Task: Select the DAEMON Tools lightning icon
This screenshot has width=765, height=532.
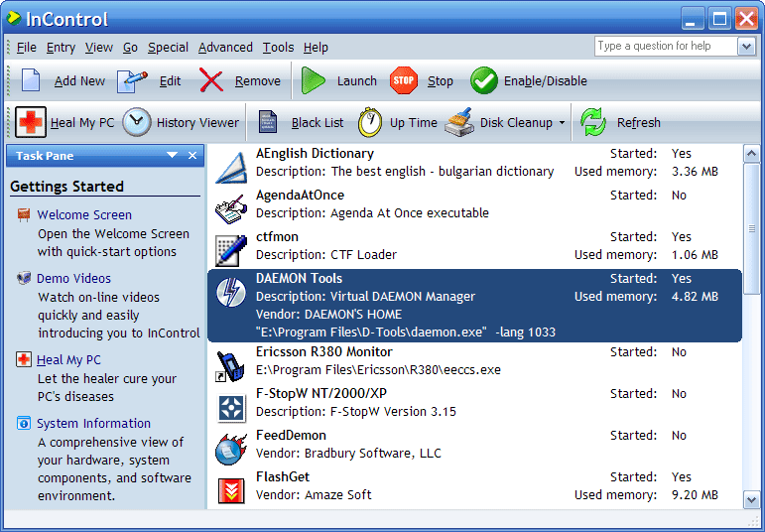Action: [x=231, y=293]
